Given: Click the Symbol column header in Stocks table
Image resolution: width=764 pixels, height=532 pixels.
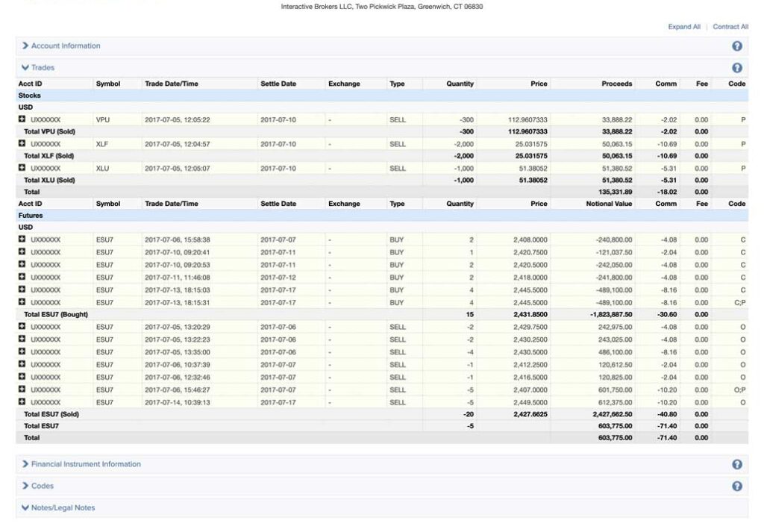Looking at the screenshot, I should coord(108,84).
